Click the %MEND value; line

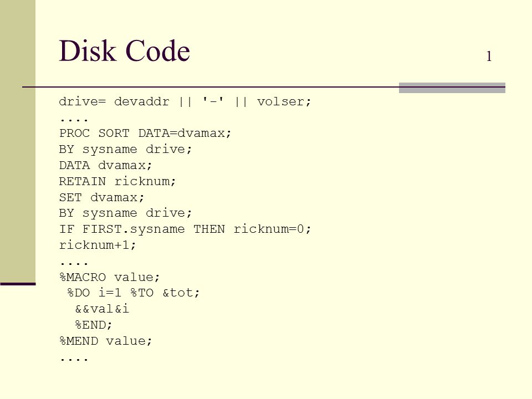[x=105, y=341]
